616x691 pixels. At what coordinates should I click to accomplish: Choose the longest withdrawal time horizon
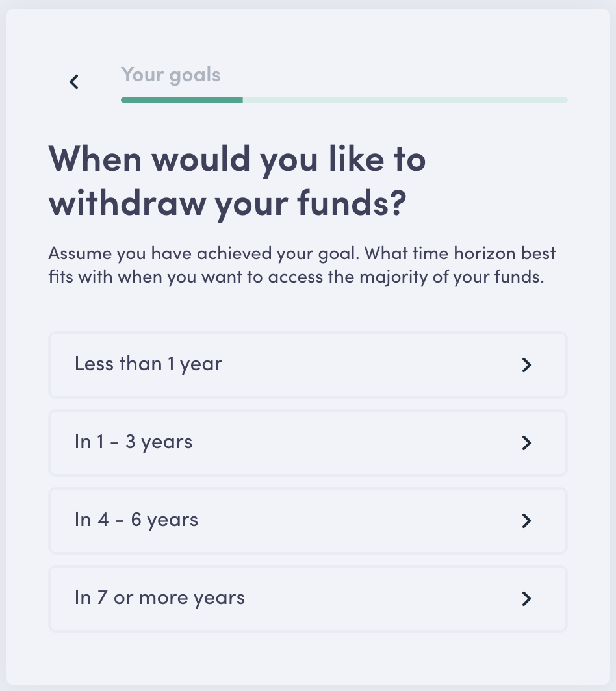[307, 599]
